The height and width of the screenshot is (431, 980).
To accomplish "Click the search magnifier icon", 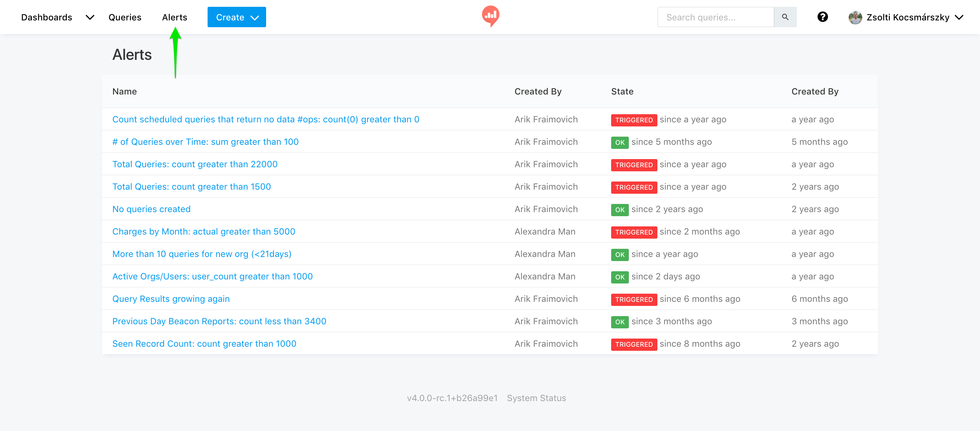I will (785, 17).
